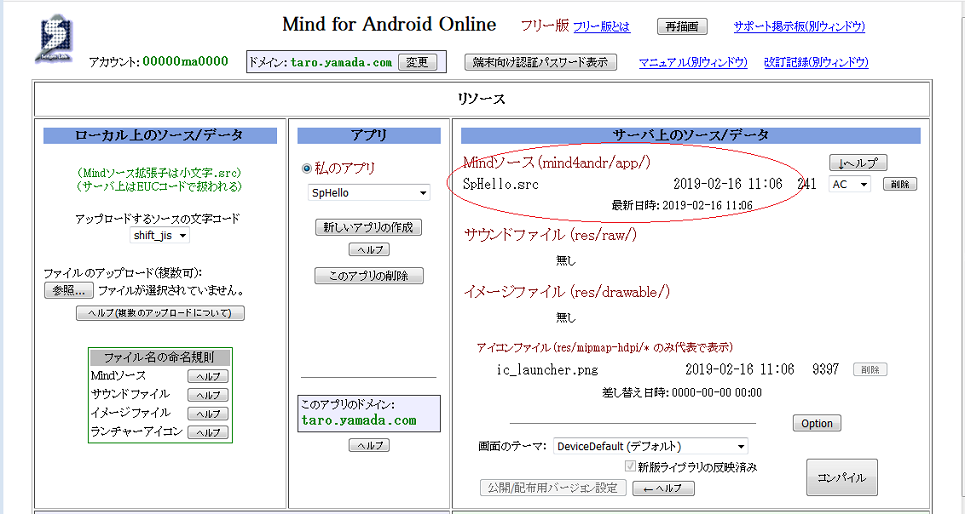Click taro.yamada.com in このアプリのドメイン box
The height and width of the screenshot is (514, 965).
(359, 420)
